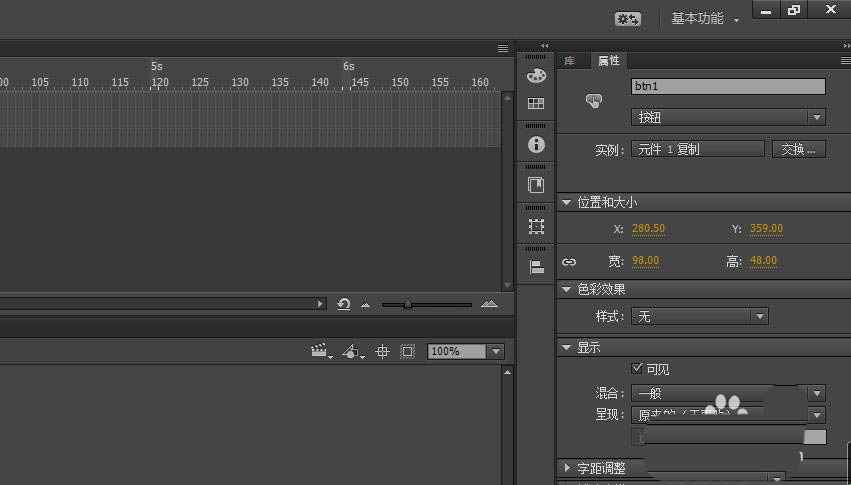Open the Swatches grid panel icon
The image size is (851, 485).
[x=536, y=103]
